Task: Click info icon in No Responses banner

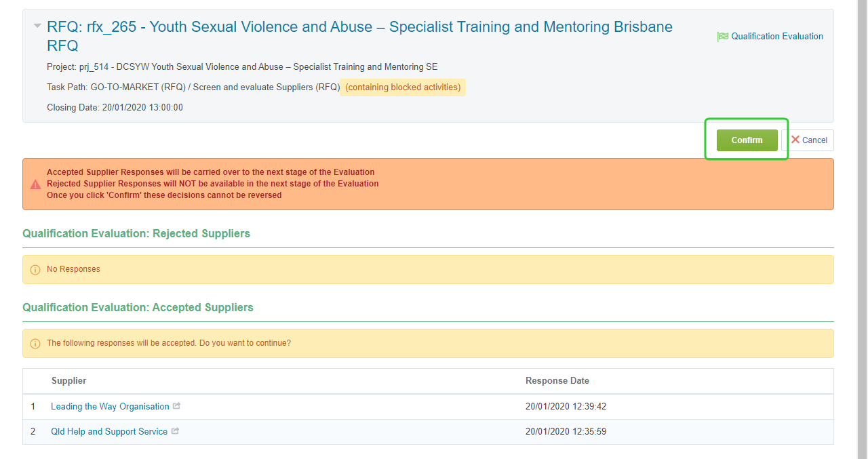Action: pos(35,270)
